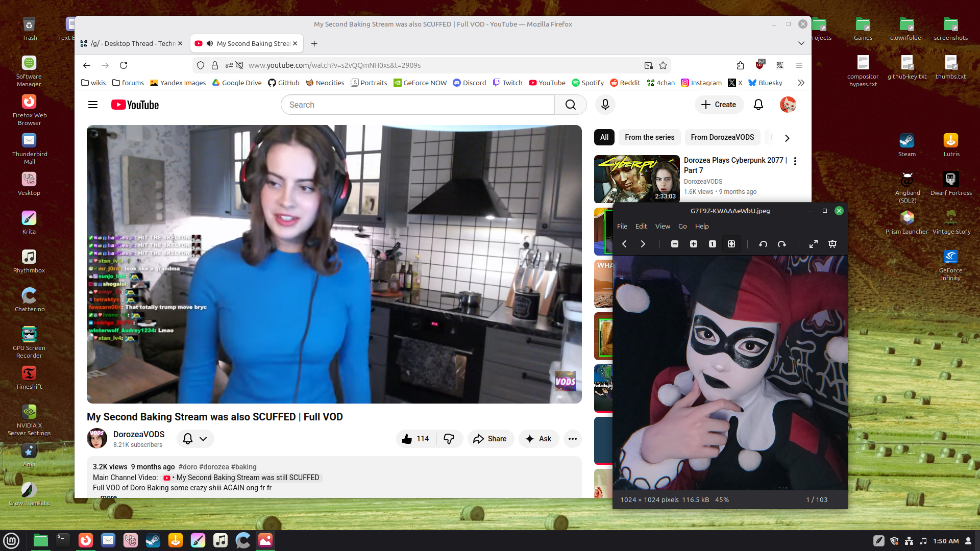
Task: Click the viewer fullscreen icon
Action: [x=814, y=244]
